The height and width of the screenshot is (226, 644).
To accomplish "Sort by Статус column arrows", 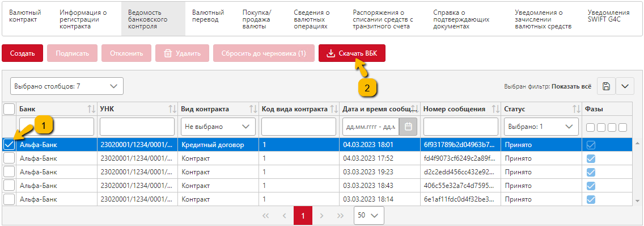I will (x=576, y=109).
